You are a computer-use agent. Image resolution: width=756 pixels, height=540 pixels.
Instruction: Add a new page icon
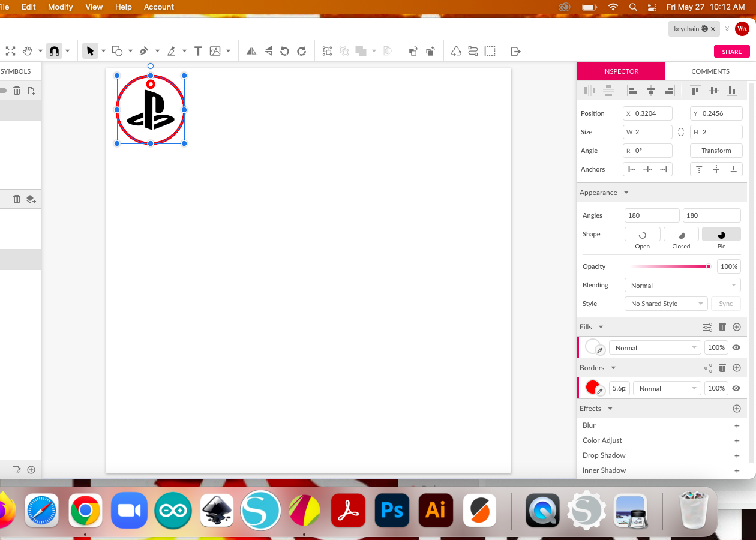coord(32,91)
